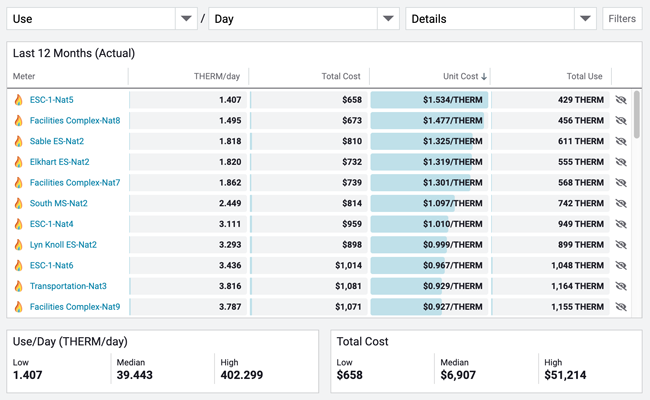Image resolution: width=650 pixels, height=400 pixels.
Task: Sort by the THERM/day column header
Action: pos(217,76)
